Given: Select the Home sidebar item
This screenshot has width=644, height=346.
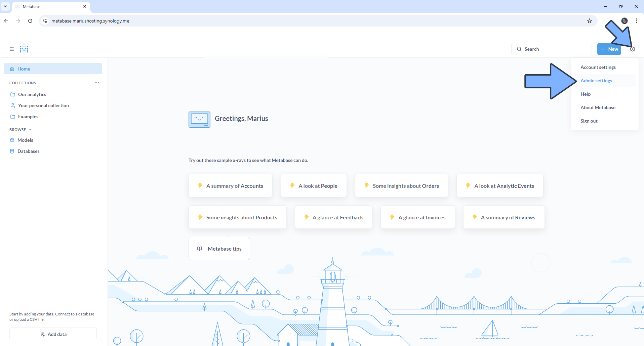Looking at the screenshot, I should tap(53, 69).
